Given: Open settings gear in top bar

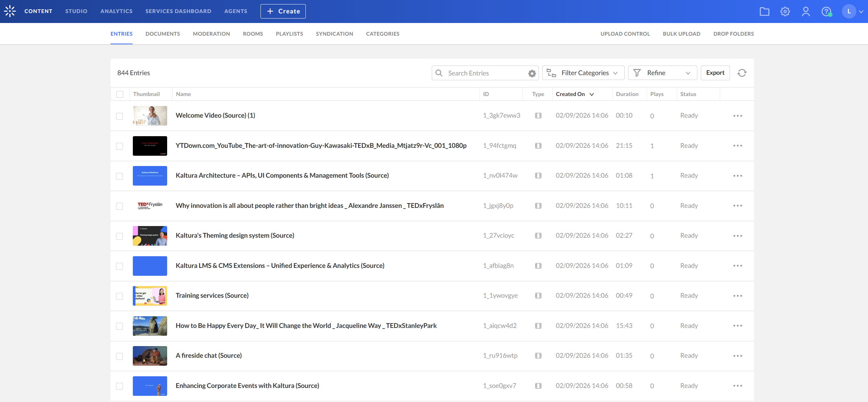Looking at the screenshot, I should 785,11.
